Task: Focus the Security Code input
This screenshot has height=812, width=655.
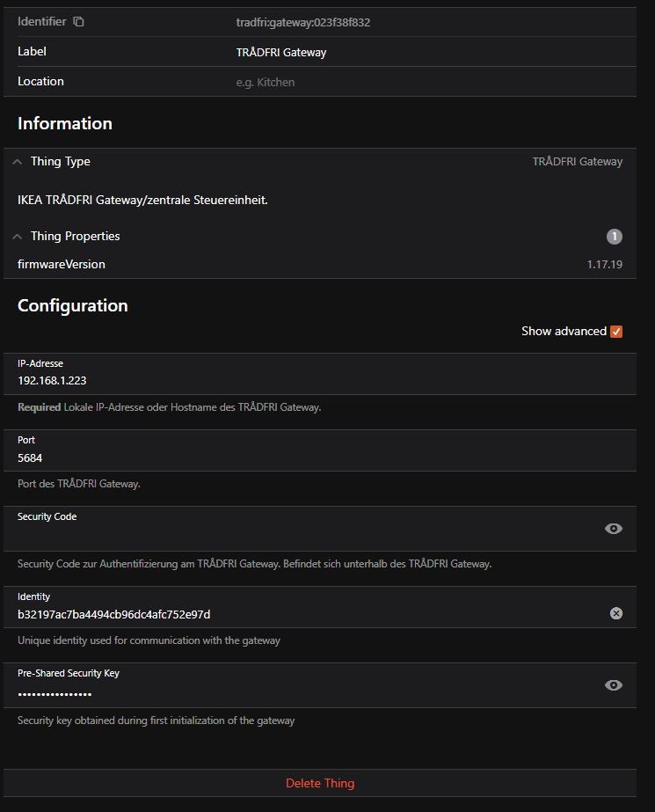Action: (299, 534)
